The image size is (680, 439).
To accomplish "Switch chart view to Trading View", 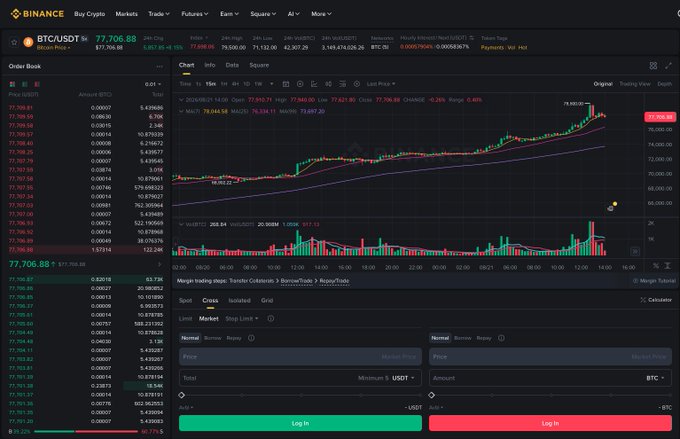I will (635, 84).
